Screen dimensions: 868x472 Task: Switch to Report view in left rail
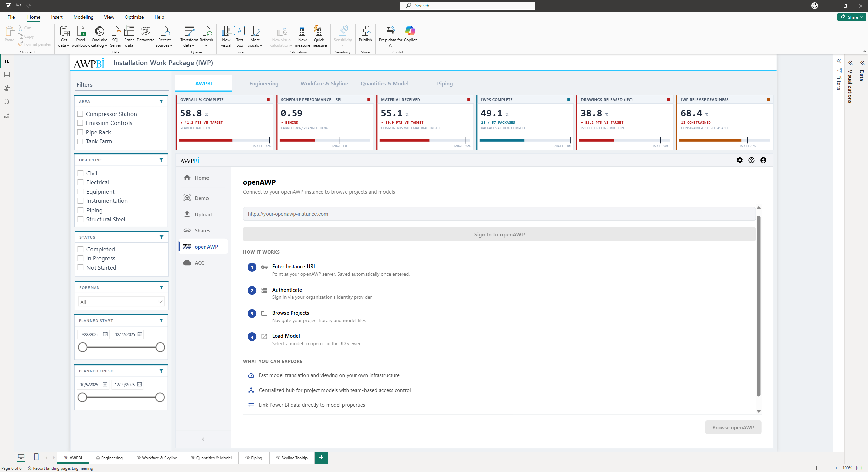point(7,61)
